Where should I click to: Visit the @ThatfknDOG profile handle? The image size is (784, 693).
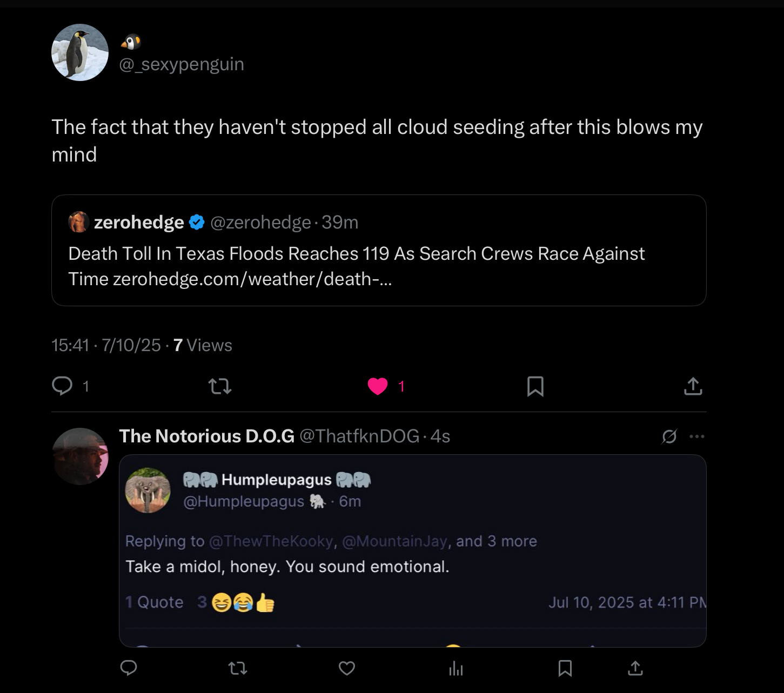[359, 436]
